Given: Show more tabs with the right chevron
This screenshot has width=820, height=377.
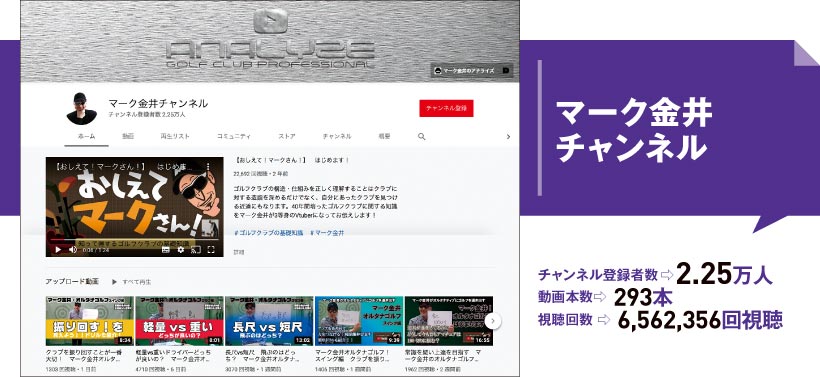Looking at the screenshot, I should tap(508, 136).
